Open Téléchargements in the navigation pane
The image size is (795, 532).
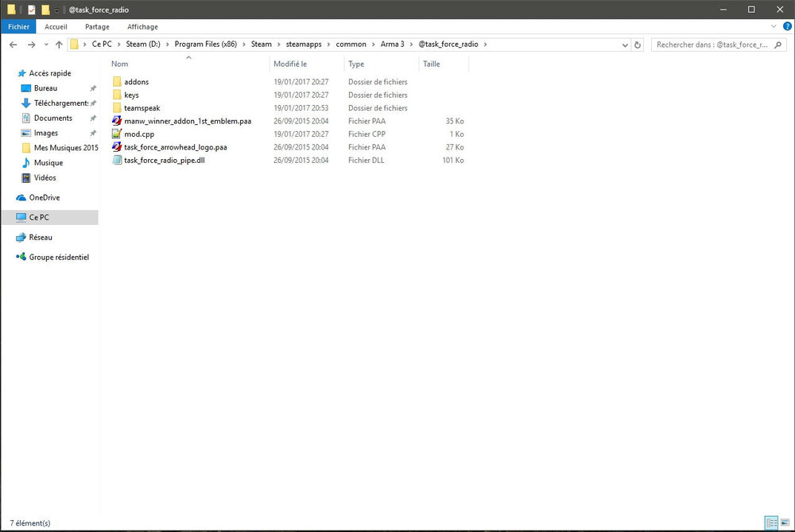point(61,103)
